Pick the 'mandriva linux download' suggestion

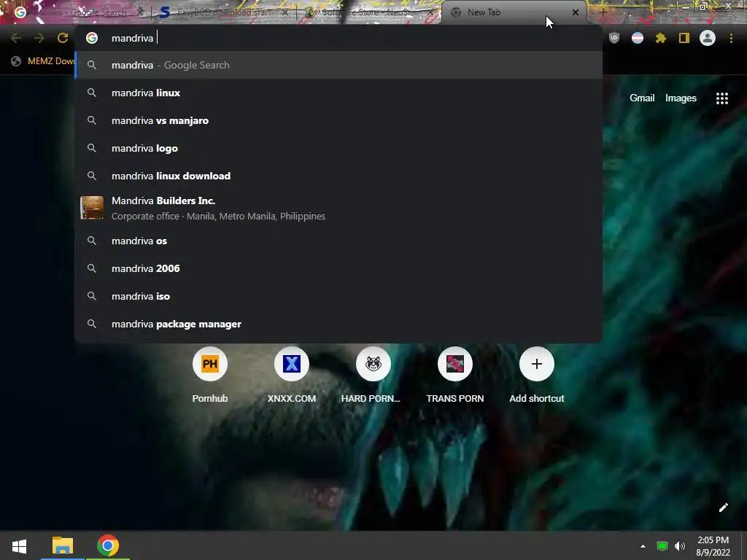[x=338, y=176]
